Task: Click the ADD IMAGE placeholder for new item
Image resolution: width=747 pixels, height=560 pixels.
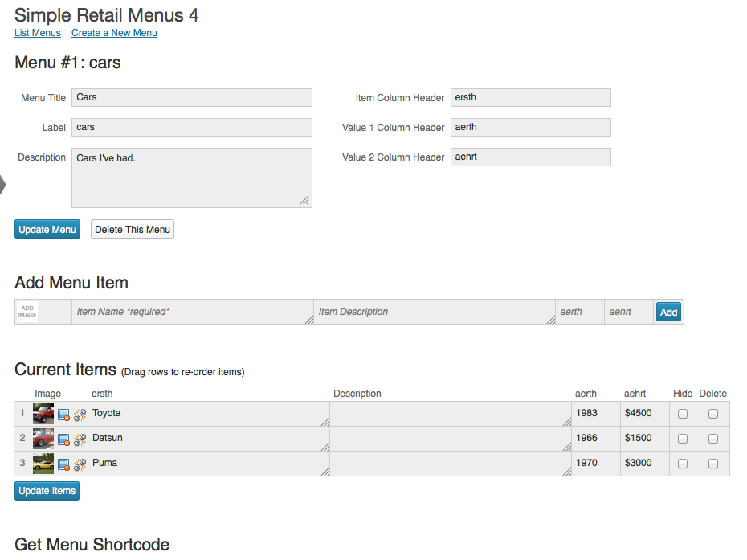Action: [x=27, y=312]
